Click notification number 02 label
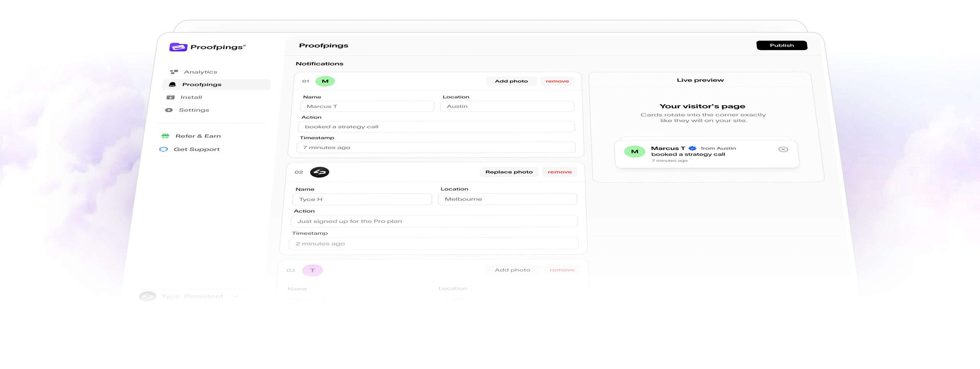Viewport: 980px width, 369px height. (x=299, y=172)
